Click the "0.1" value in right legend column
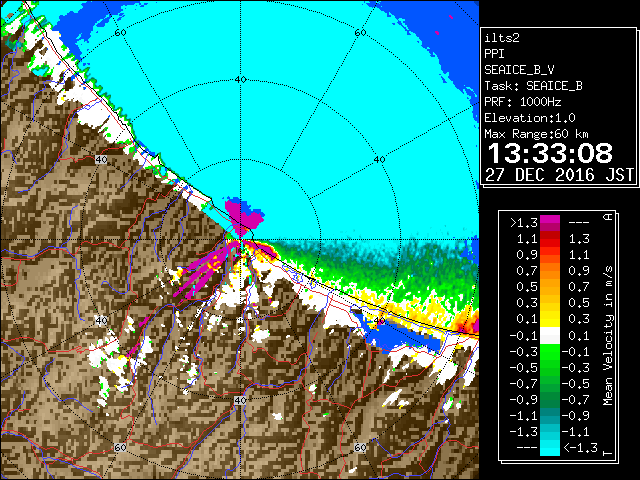This screenshot has width=640, height=480. (579, 336)
